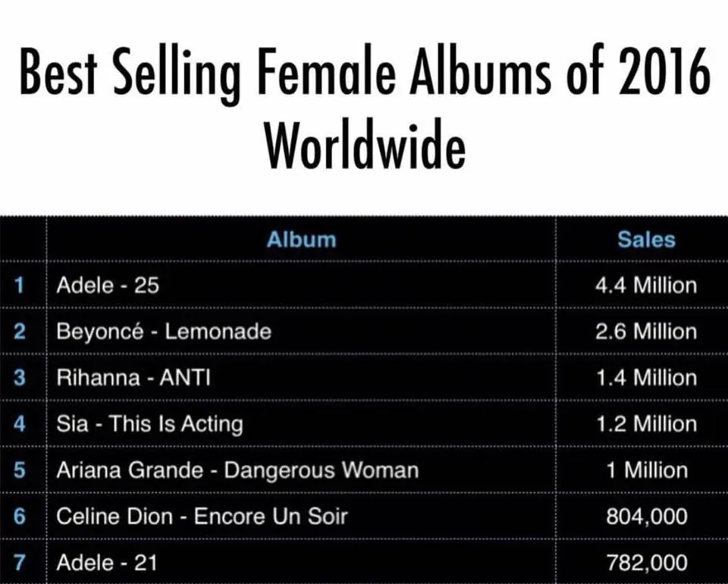Click the 804,000 sales figure
Viewport: 728px width, 584px height.
click(647, 516)
